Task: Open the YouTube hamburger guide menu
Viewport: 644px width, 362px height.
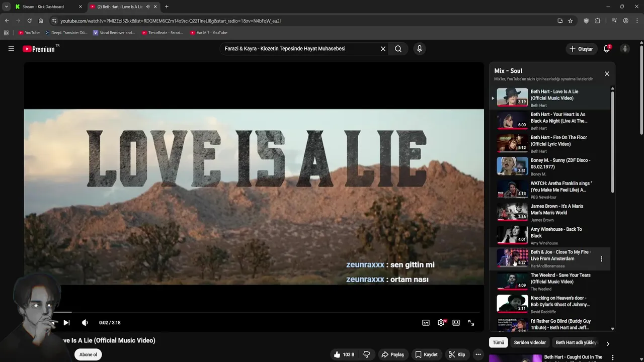Action: tap(11, 49)
